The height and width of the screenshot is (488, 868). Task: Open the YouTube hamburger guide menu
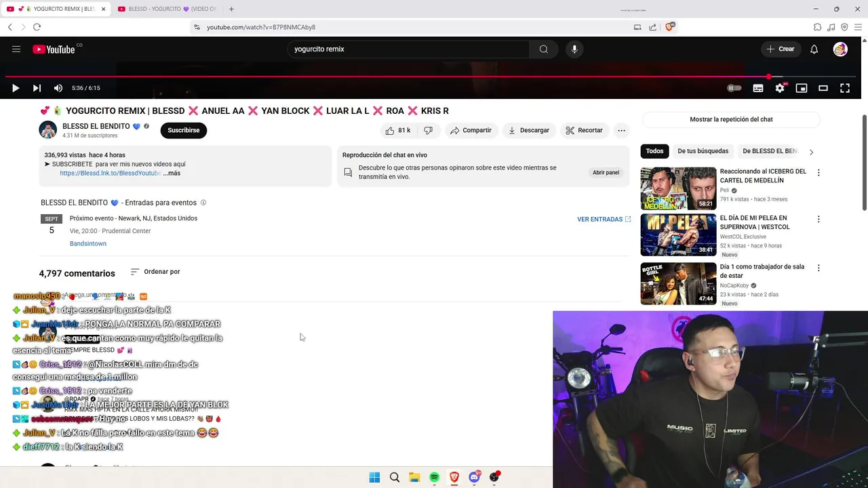click(x=16, y=49)
